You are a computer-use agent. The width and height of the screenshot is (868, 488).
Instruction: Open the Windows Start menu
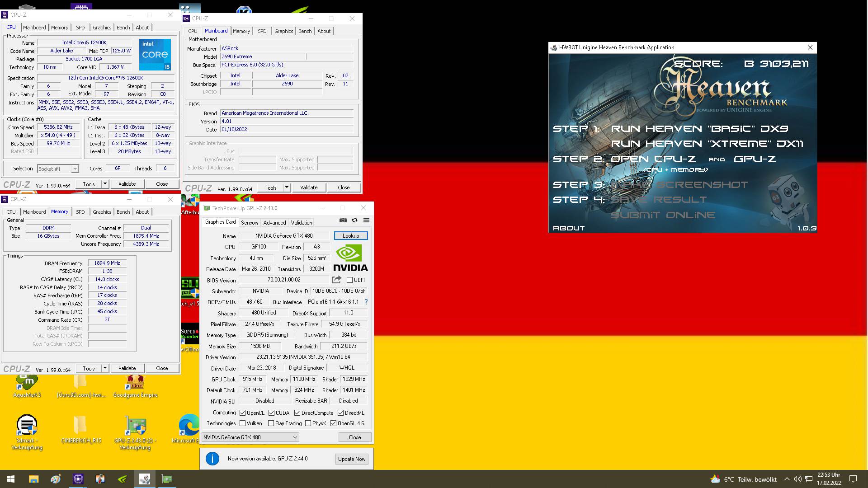click(11, 479)
